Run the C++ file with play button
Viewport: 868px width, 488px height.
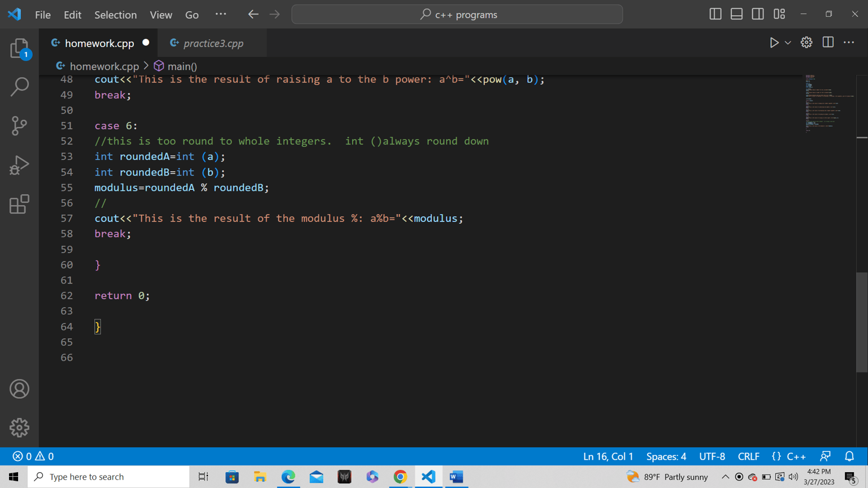coord(774,43)
